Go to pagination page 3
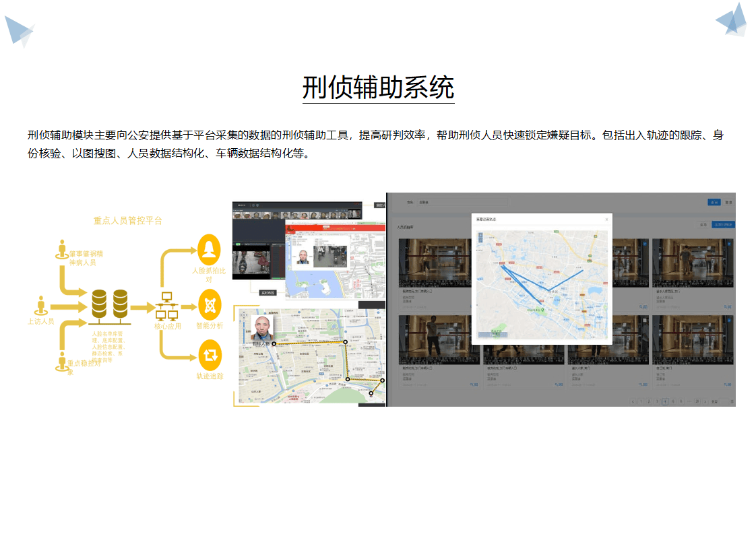Viewport: 756px width, 534px height. click(657, 401)
